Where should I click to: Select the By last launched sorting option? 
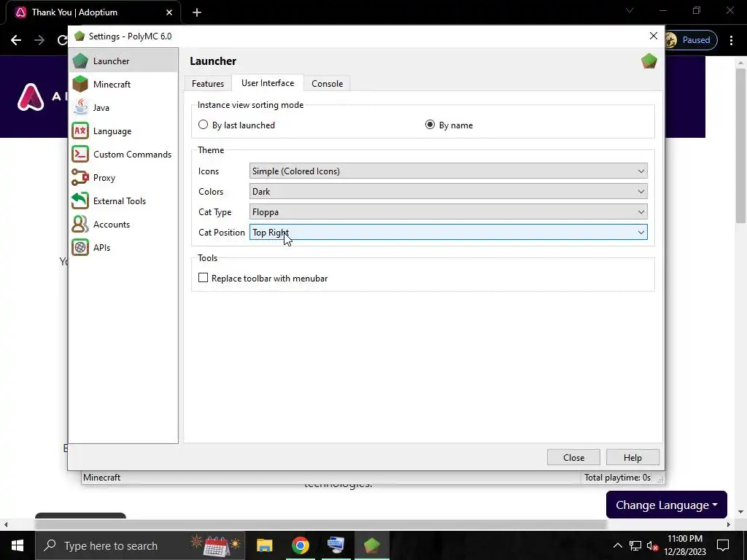(x=237, y=125)
